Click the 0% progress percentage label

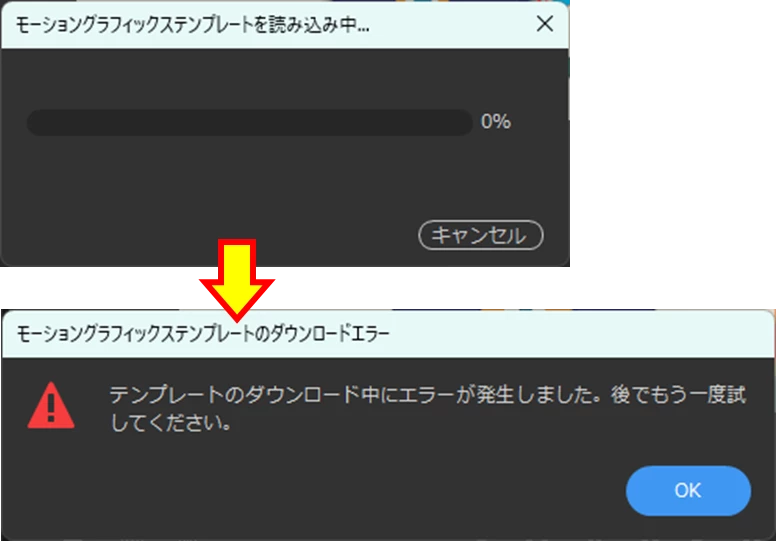[x=496, y=121]
